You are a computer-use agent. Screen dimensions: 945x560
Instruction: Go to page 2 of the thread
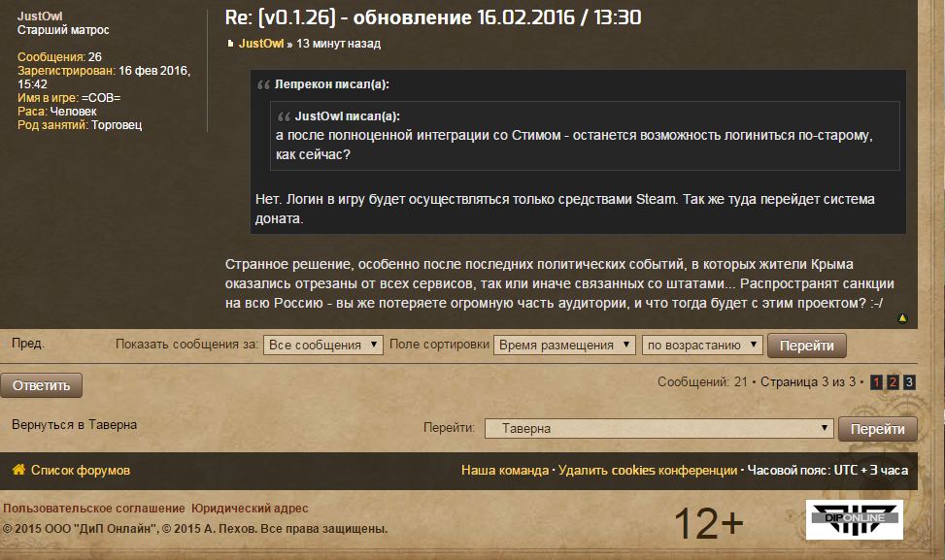tap(893, 381)
